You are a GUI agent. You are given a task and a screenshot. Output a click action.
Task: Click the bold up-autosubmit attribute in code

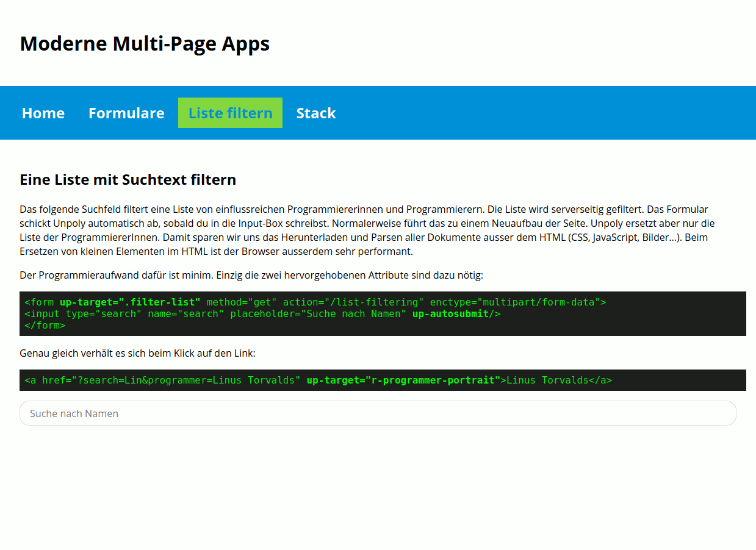pyautogui.click(x=450, y=314)
